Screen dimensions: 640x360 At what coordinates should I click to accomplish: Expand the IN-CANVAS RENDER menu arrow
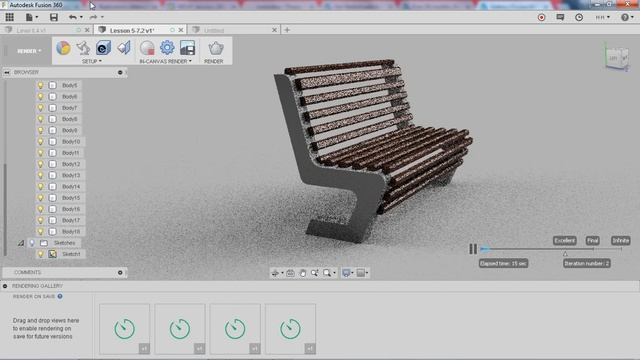click(190, 61)
